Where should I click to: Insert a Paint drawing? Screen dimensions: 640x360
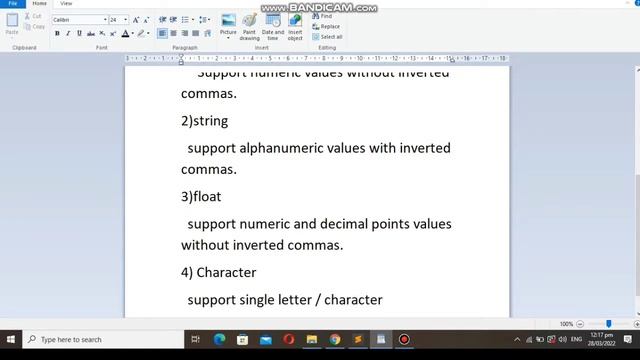tap(249, 27)
